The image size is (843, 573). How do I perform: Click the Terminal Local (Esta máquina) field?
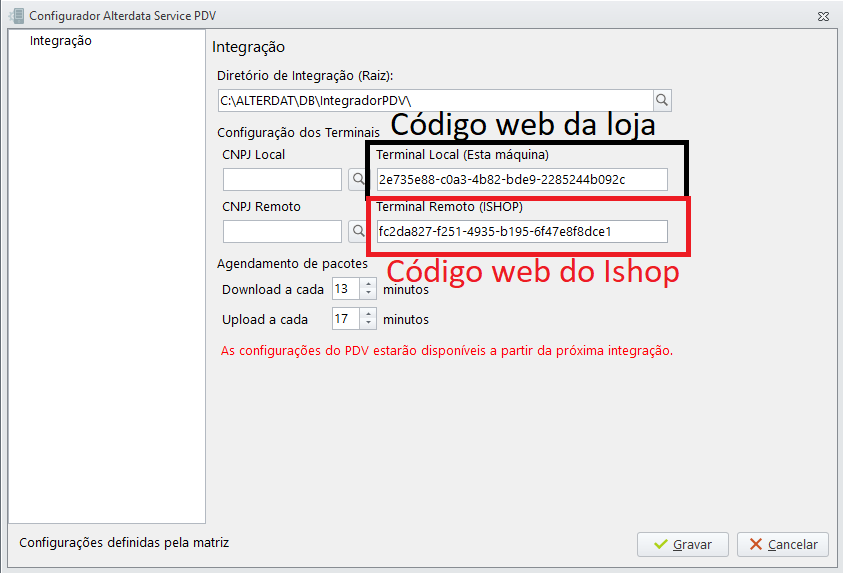pyautogui.click(x=522, y=180)
